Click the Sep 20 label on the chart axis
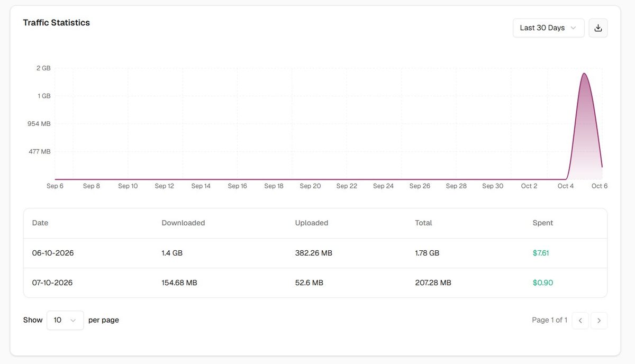This screenshot has width=635, height=364. pos(310,186)
